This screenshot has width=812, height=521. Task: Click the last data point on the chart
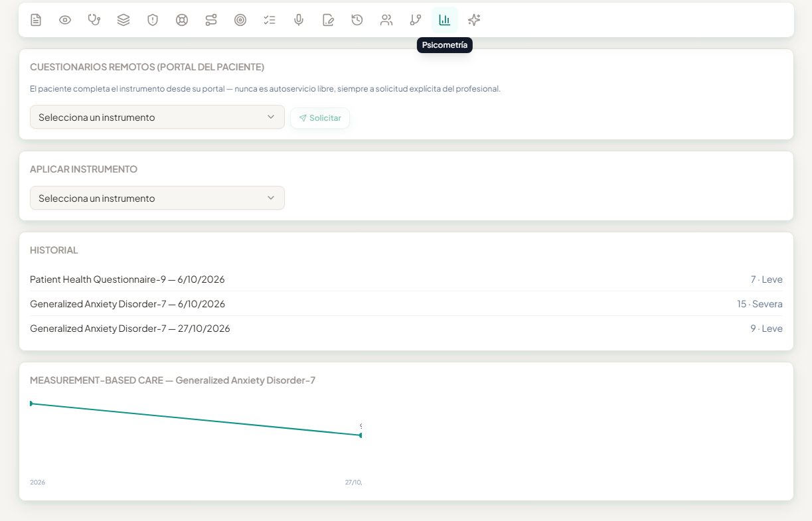point(361,435)
